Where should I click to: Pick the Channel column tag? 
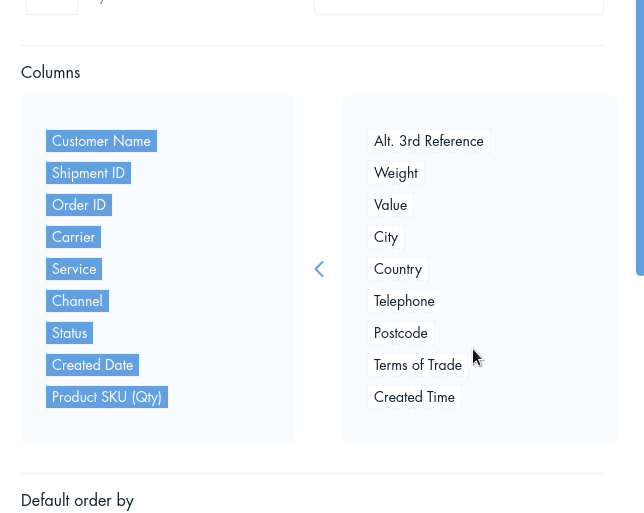tap(77, 301)
